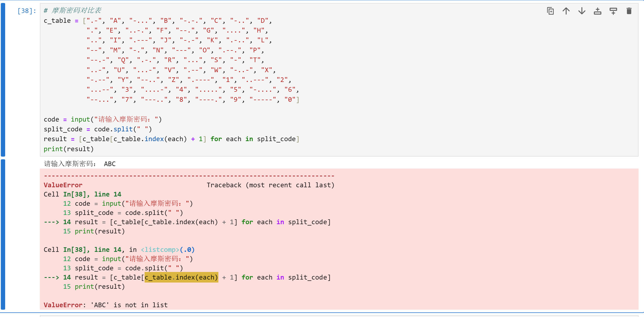Click ValueError heading in traceback
The image size is (644, 317).
[63, 185]
